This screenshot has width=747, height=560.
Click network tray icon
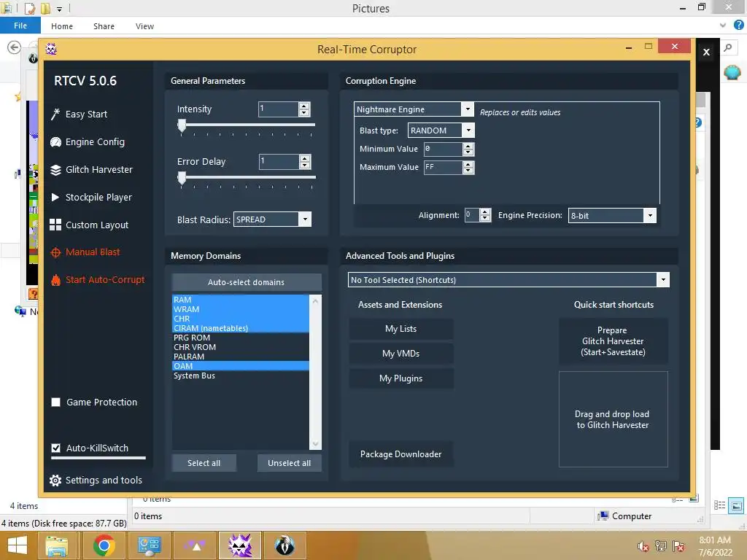661,546
